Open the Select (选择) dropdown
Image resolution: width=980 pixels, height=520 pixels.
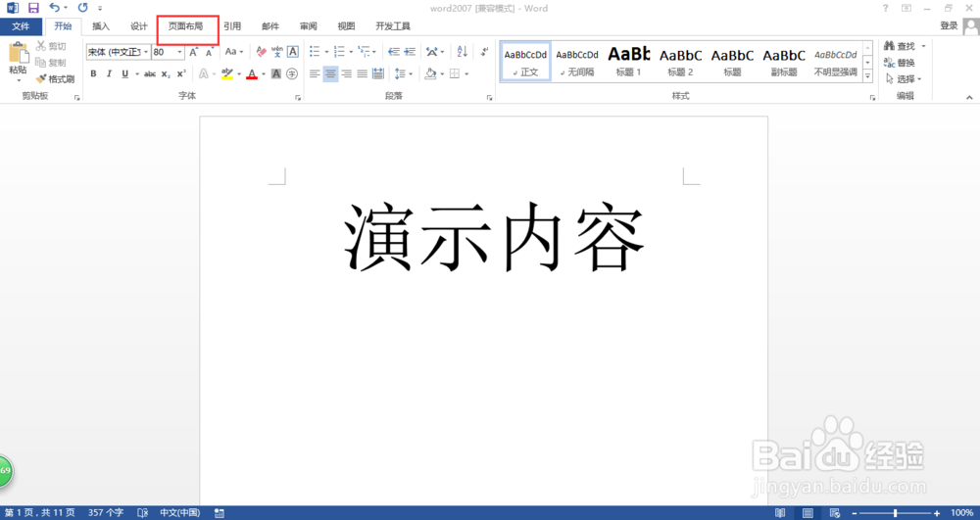[x=904, y=78]
